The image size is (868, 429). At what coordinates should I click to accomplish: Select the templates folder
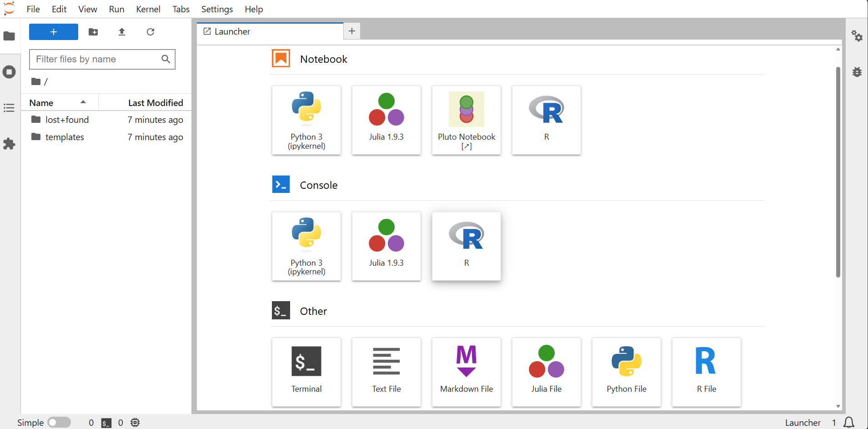pyautogui.click(x=106, y=137)
